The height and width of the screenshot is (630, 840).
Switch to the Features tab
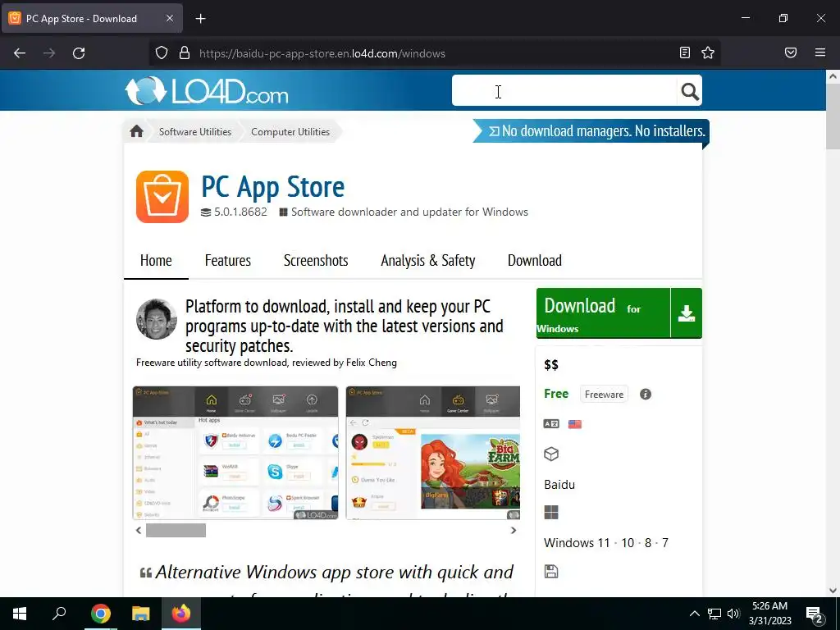[x=228, y=260]
